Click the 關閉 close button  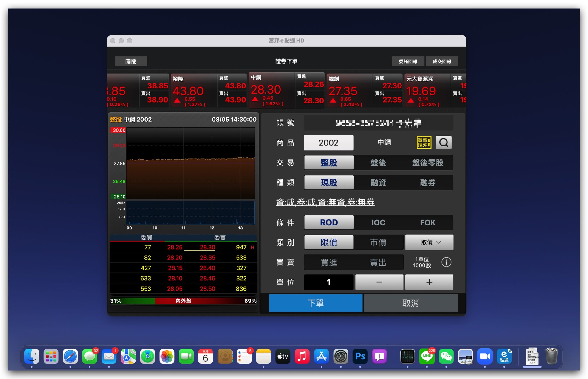click(x=131, y=61)
